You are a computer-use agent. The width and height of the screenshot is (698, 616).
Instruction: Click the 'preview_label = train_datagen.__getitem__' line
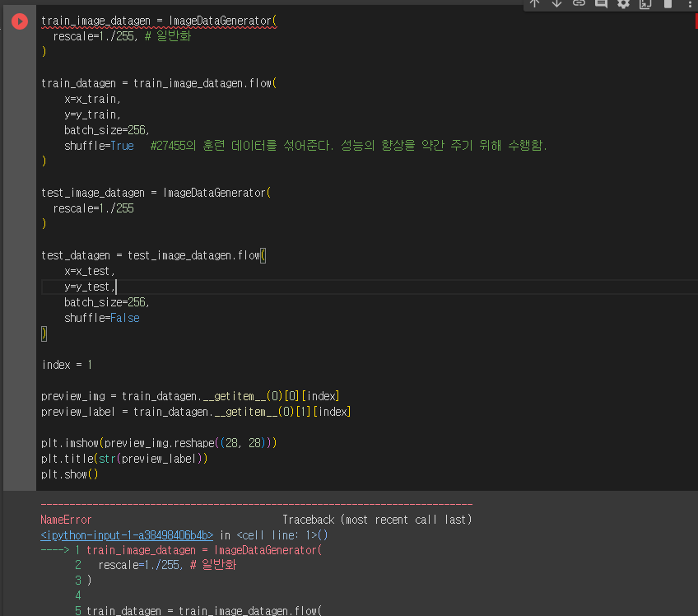tap(196, 412)
